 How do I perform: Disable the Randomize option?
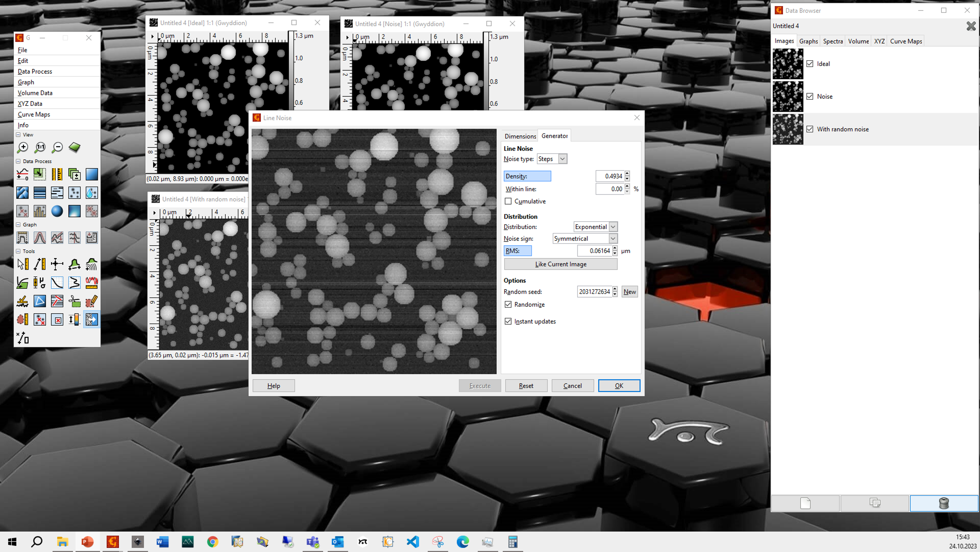click(508, 304)
